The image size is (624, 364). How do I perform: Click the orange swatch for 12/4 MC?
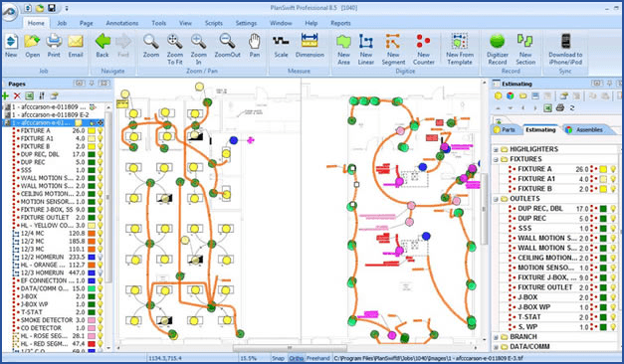click(x=92, y=233)
